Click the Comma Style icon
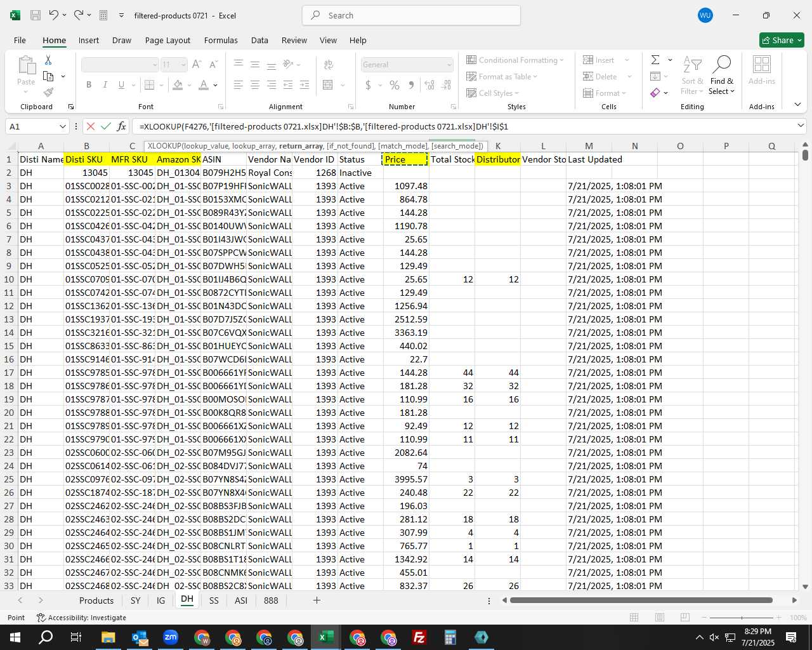This screenshot has height=650, width=812. point(411,84)
